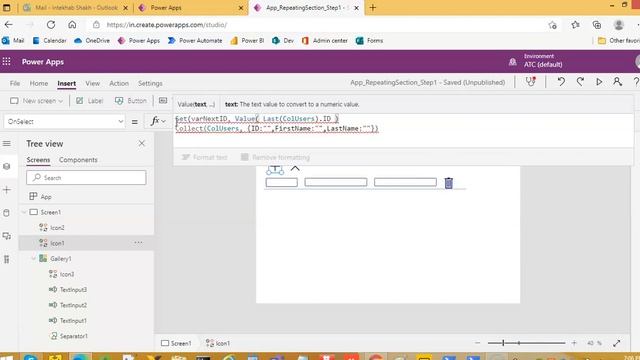Reload the browser page

click(51, 25)
